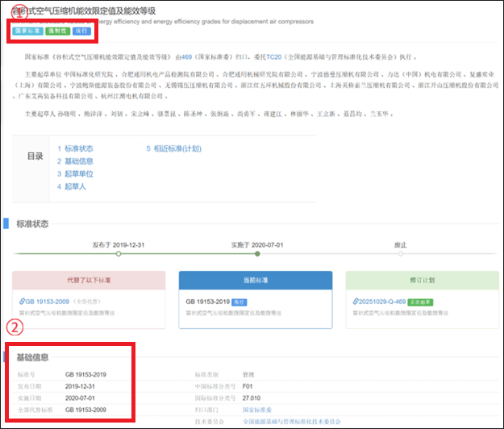Jump to 2 基础信息 in table of contents

pos(75,161)
